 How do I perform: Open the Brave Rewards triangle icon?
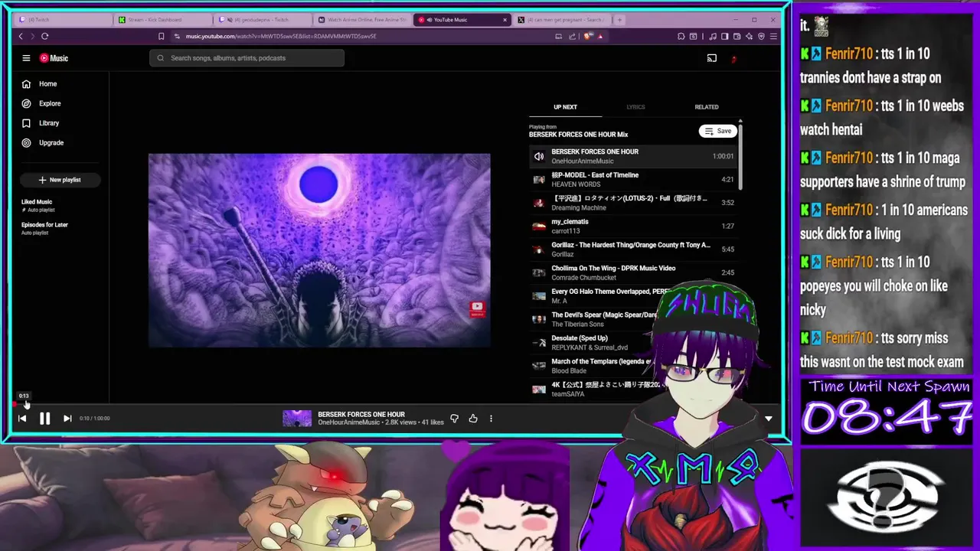600,36
